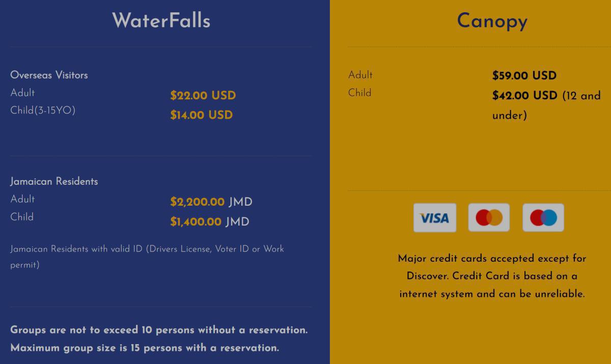
Task: Click the Visa card icon
Action: (x=434, y=218)
